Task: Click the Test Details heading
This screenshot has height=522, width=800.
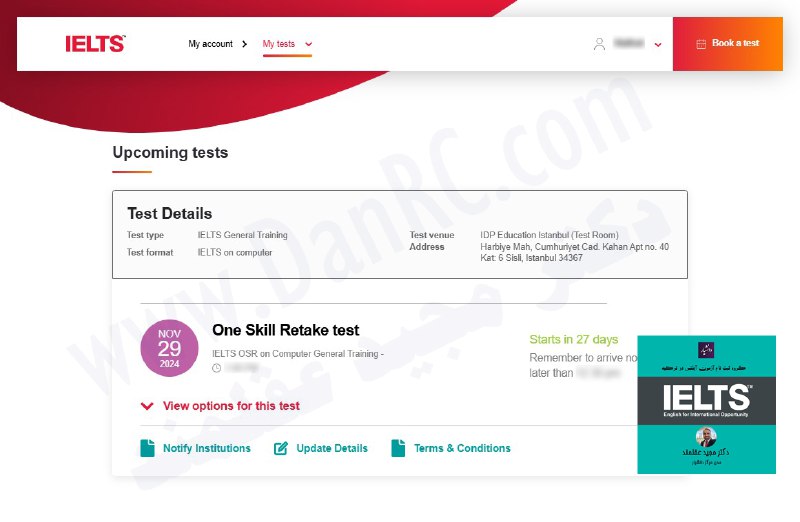Action: [x=169, y=213]
